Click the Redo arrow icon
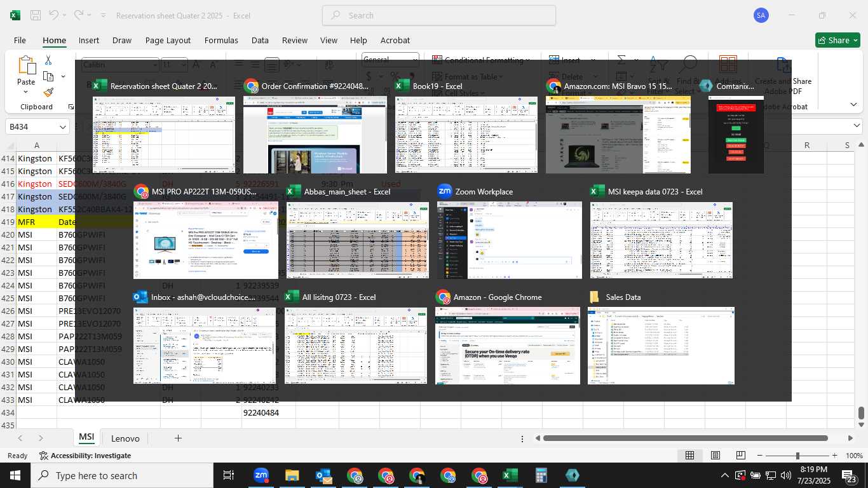Viewport: 868px width, 488px height. (79, 15)
